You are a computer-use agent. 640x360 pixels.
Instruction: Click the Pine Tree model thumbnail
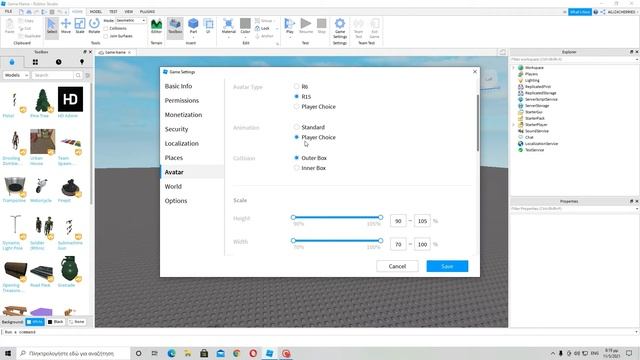[42, 100]
